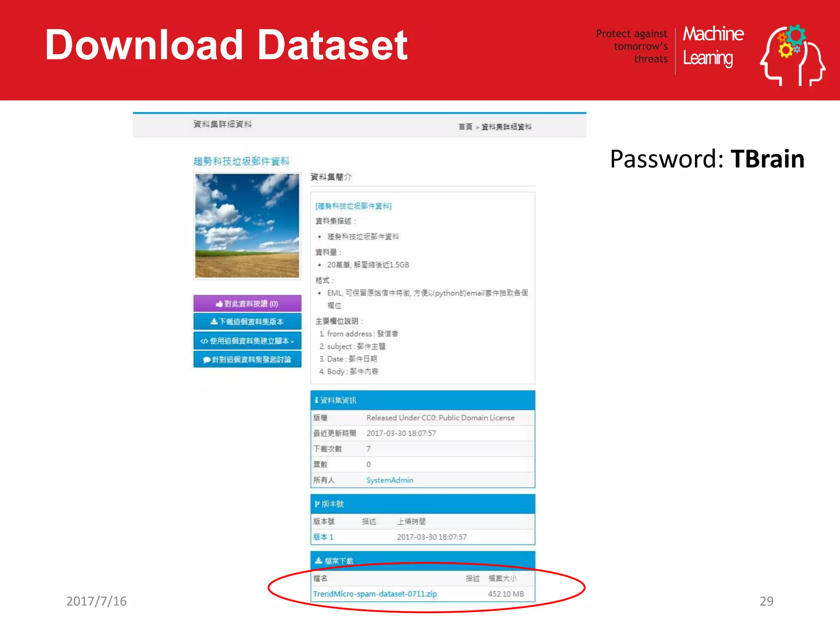
Task: Click the [趨勢科技垃圾郵件資料] bracketed link in description
Action: click(x=354, y=206)
